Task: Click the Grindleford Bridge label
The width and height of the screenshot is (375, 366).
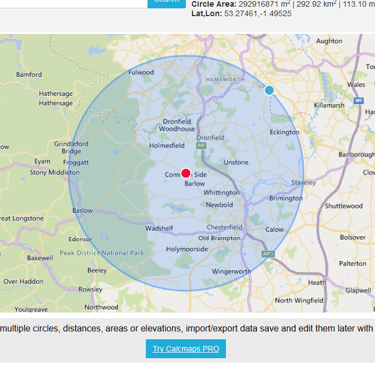Action: (71, 147)
